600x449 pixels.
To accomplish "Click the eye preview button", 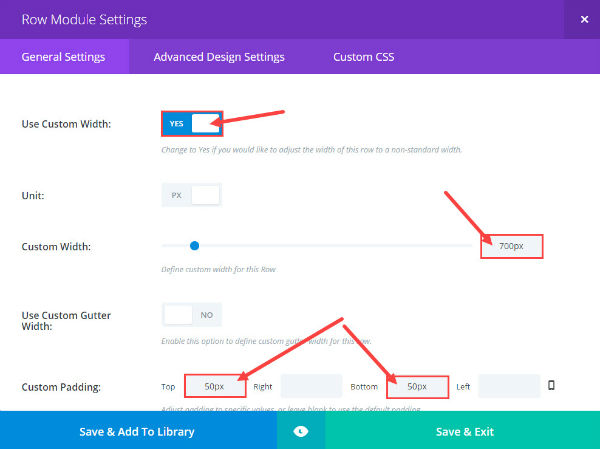I will pyautogui.click(x=301, y=431).
